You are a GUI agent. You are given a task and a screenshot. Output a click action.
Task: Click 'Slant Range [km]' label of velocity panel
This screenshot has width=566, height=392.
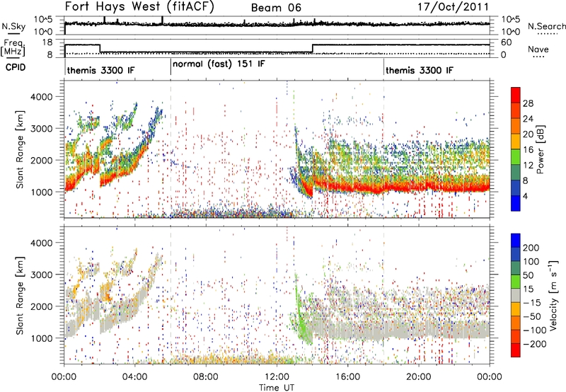pyautogui.click(x=20, y=296)
